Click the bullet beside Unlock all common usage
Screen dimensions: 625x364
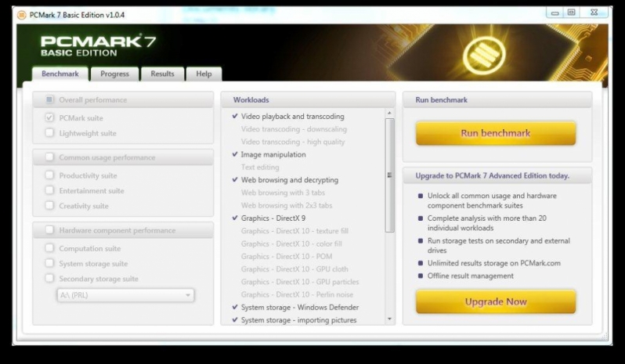(x=420, y=196)
